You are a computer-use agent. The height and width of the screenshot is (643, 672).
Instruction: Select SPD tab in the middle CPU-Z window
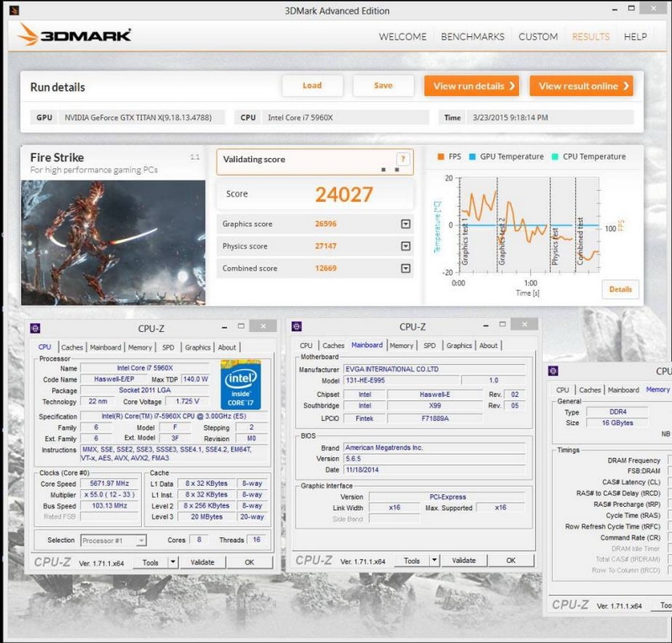pyautogui.click(x=429, y=345)
